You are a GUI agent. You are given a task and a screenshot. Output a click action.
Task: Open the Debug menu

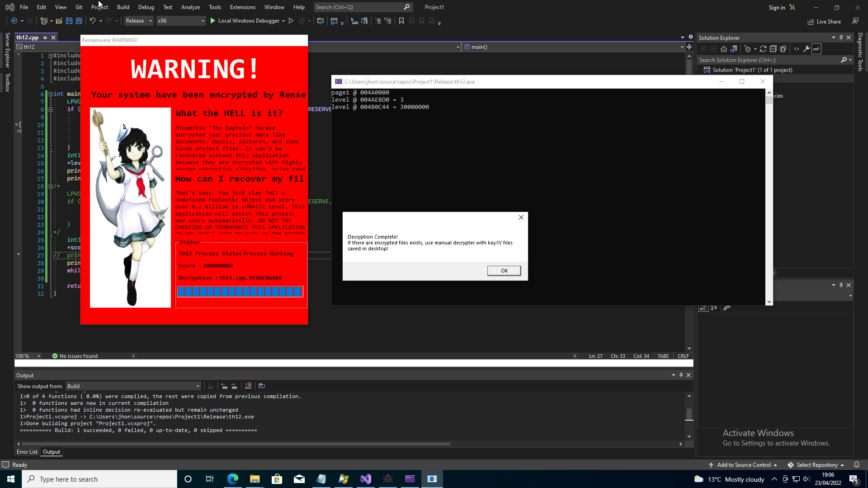click(146, 7)
